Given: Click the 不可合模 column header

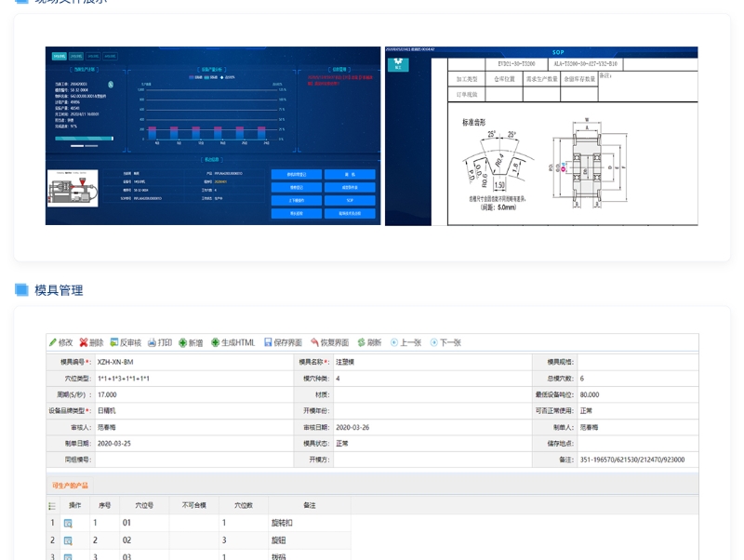Looking at the screenshot, I should point(194,505).
